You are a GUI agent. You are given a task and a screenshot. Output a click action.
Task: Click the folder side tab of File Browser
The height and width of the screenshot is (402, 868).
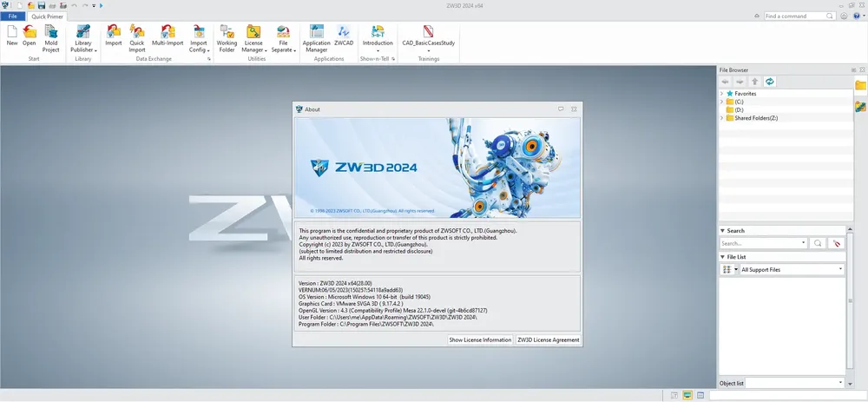click(x=861, y=85)
